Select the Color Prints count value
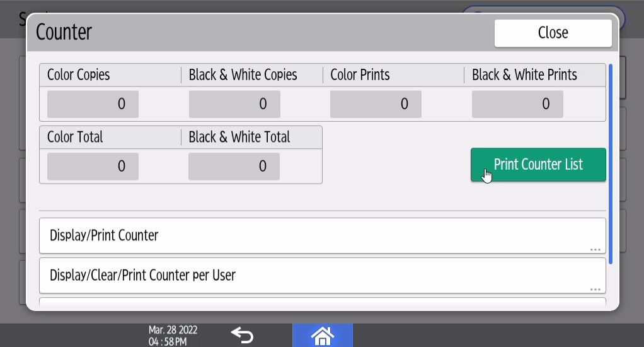Image resolution: width=644 pixels, height=347 pixels. [x=376, y=104]
